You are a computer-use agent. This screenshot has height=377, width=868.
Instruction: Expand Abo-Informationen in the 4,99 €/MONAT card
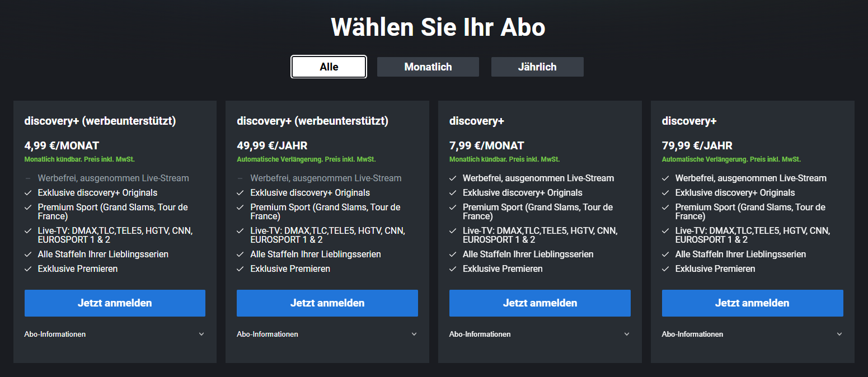115,334
